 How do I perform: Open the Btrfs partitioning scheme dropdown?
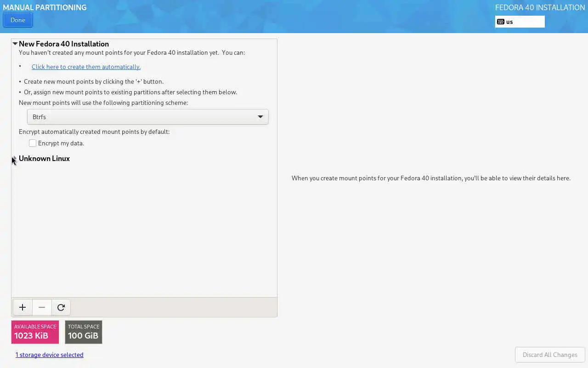(148, 117)
